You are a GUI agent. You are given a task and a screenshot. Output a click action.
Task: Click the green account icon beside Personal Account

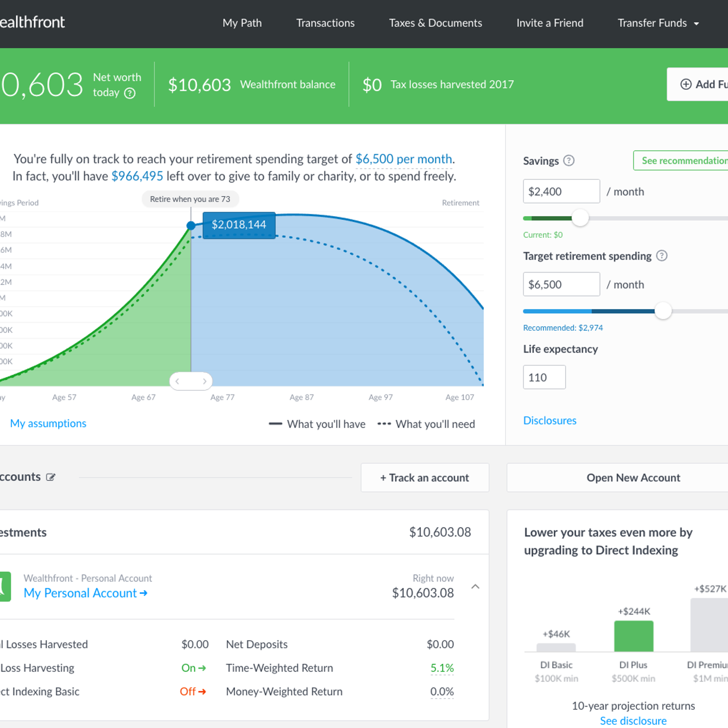(x=5, y=586)
